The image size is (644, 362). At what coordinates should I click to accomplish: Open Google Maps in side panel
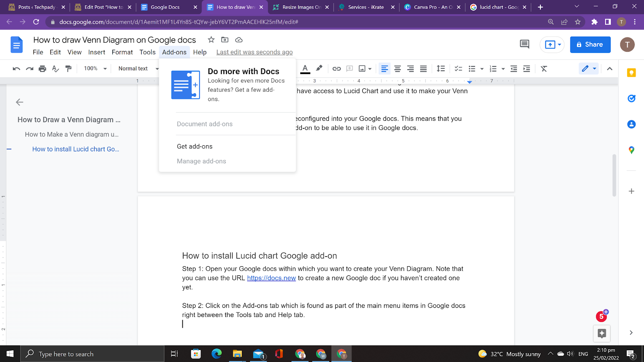632,150
